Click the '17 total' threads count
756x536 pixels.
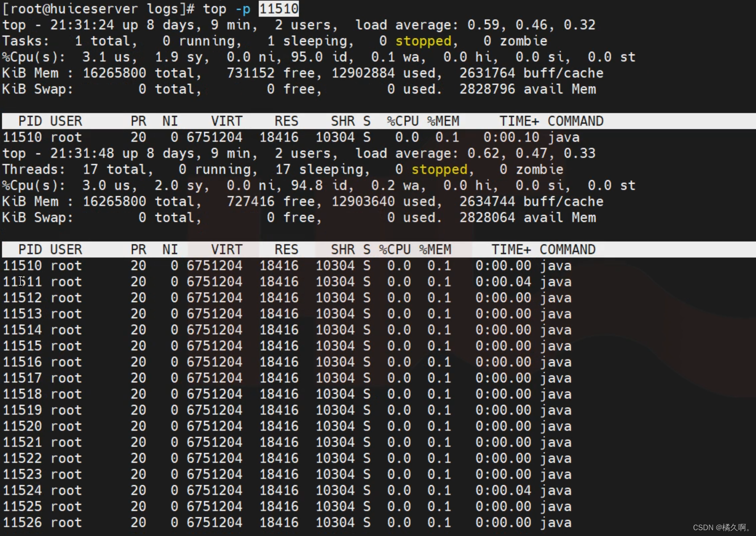click(x=118, y=169)
